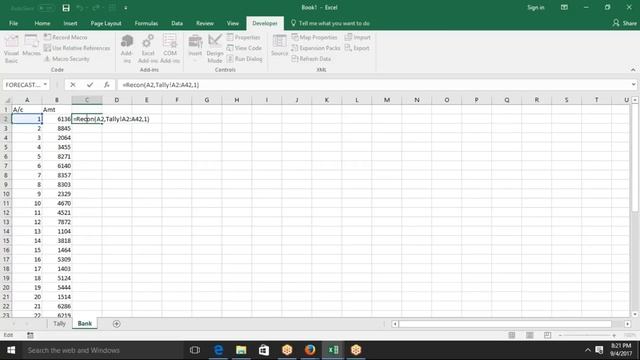Open File Explorer from the taskbar

click(241, 350)
